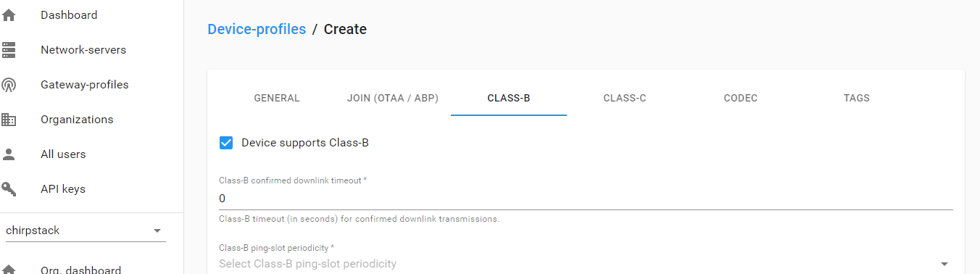Uncheck Device supports Class-B checkbox
This screenshot has height=274, width=980.
point(226,143)
